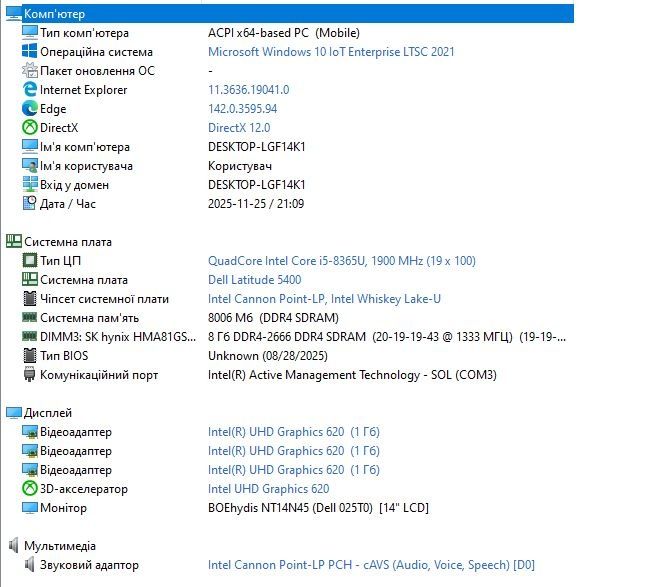This screenshot has width=650, height=587.
Task: Click the 3D-акселератор Xbox icon
Action: pyautogui.click(x=29, y=488)
